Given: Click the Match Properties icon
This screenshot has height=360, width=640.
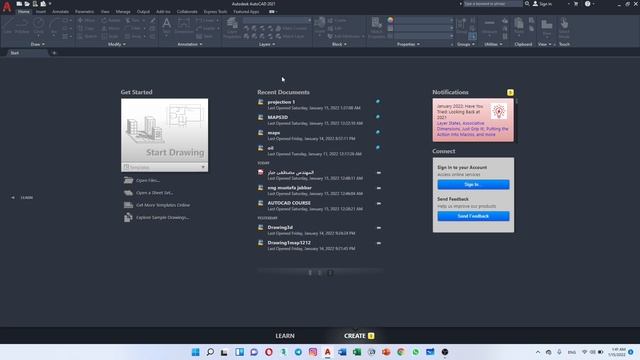Looking at the screenshot, I should [376, 27].
